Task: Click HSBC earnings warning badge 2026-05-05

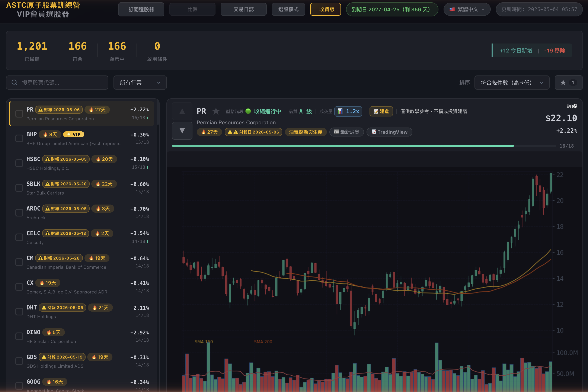Action: pyautogui.click(x=66, y=159)
